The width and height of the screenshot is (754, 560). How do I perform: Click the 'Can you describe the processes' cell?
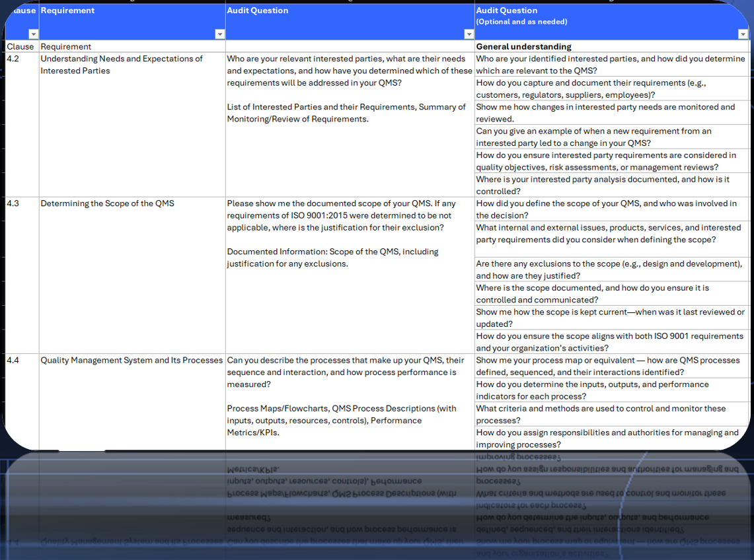pos(350,372)
